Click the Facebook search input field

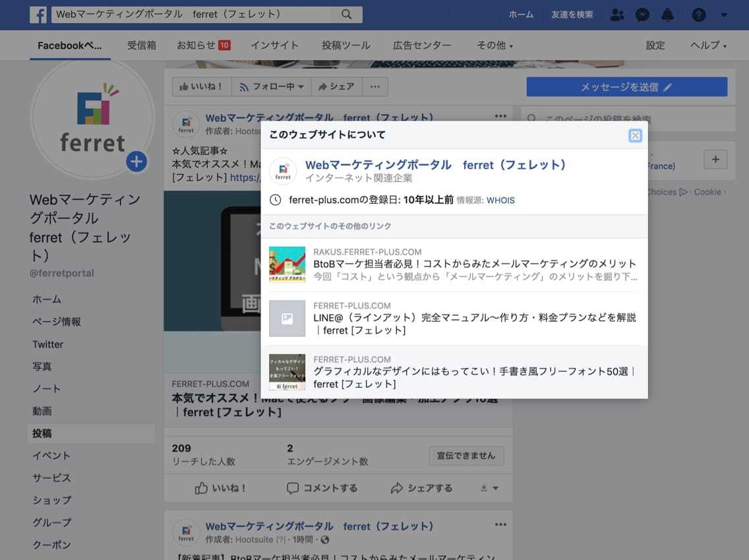click(191, 15)
